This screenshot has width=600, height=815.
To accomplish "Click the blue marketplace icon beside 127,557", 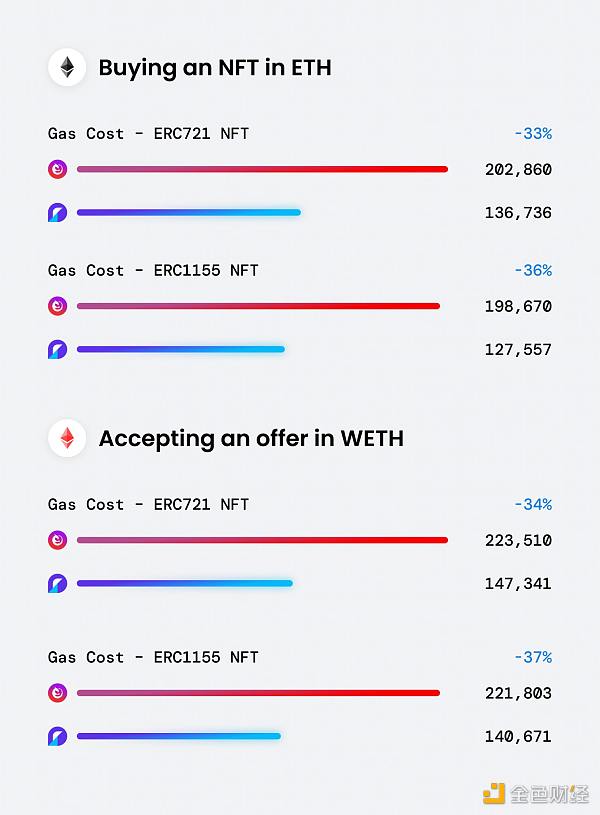I will (x=58, y=349).
